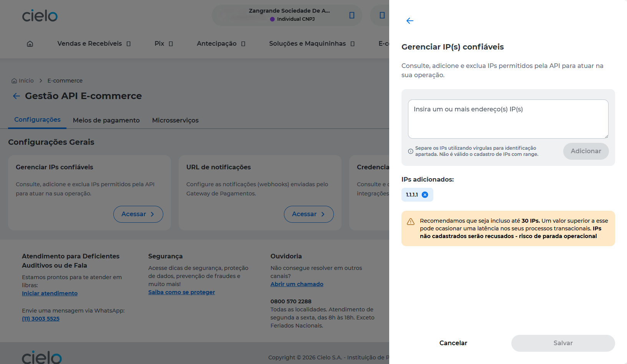Switch to the Configurações tab
Screen dimensions: 627x364
click(37, 120)
